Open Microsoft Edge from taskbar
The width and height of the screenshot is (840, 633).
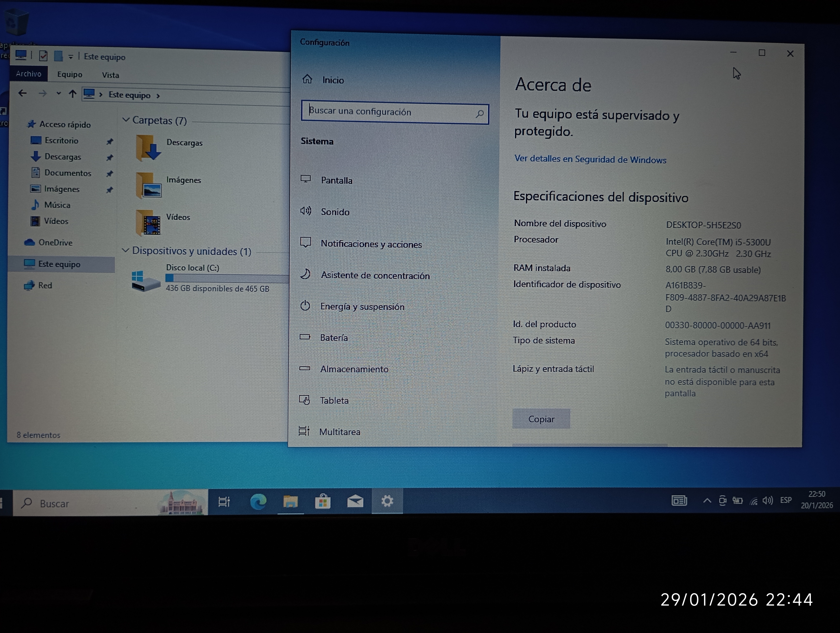(x=258, y=502)
